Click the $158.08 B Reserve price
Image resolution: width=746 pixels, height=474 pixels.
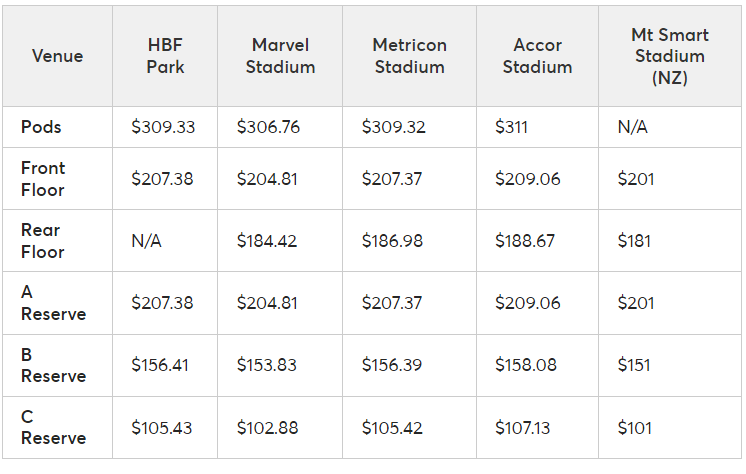tap(527, 365)
